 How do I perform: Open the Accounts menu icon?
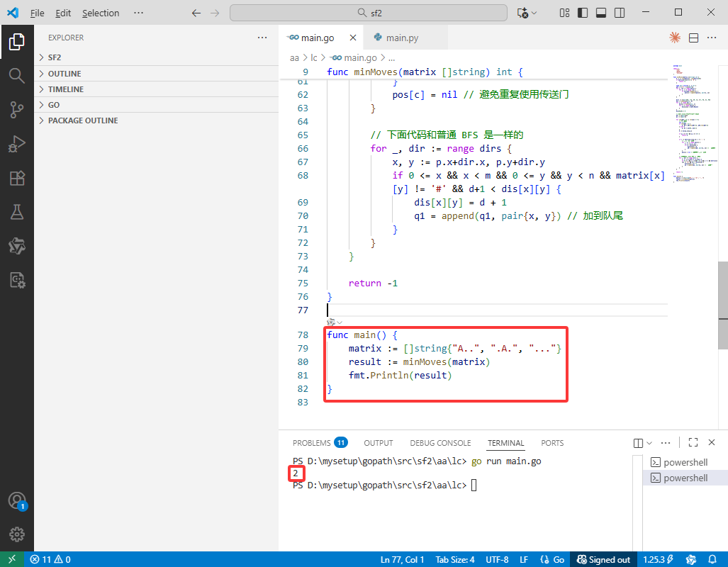[x=17, y=501]
